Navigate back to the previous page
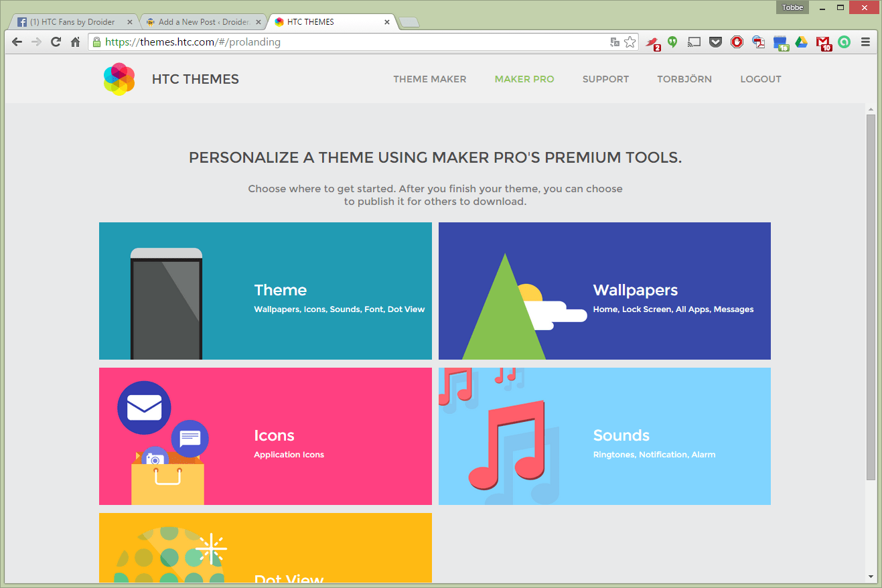882x588 pixels. [x=17, y=42]
